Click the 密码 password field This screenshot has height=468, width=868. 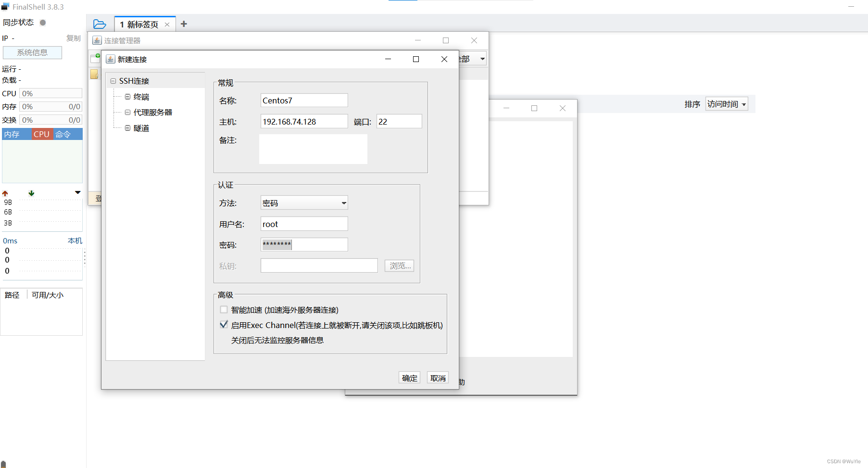[x=304, y=245]
